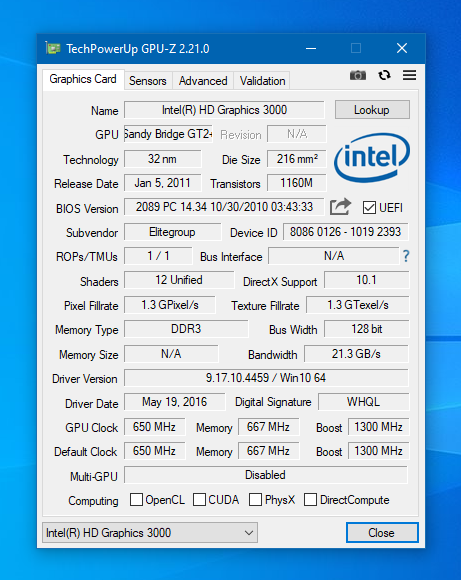Click the Close button at bottom
The height and width of the screenshot is (580, 461).
382,533
